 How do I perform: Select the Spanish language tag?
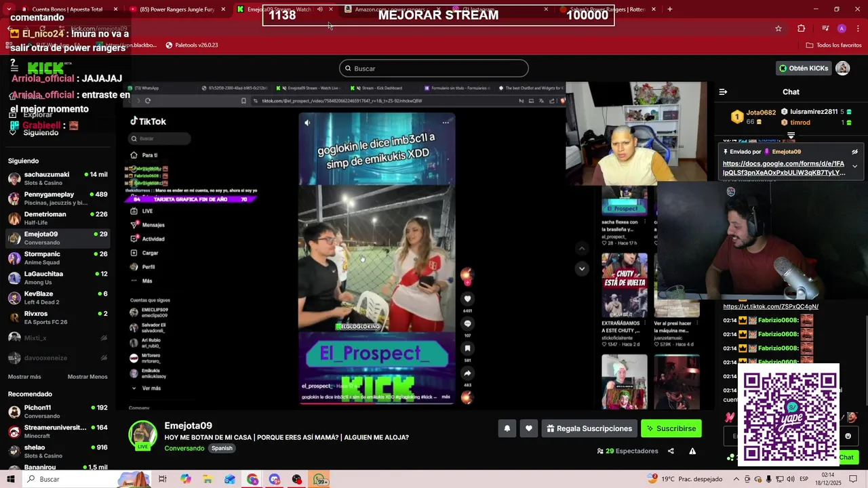[x=222, y=448]
